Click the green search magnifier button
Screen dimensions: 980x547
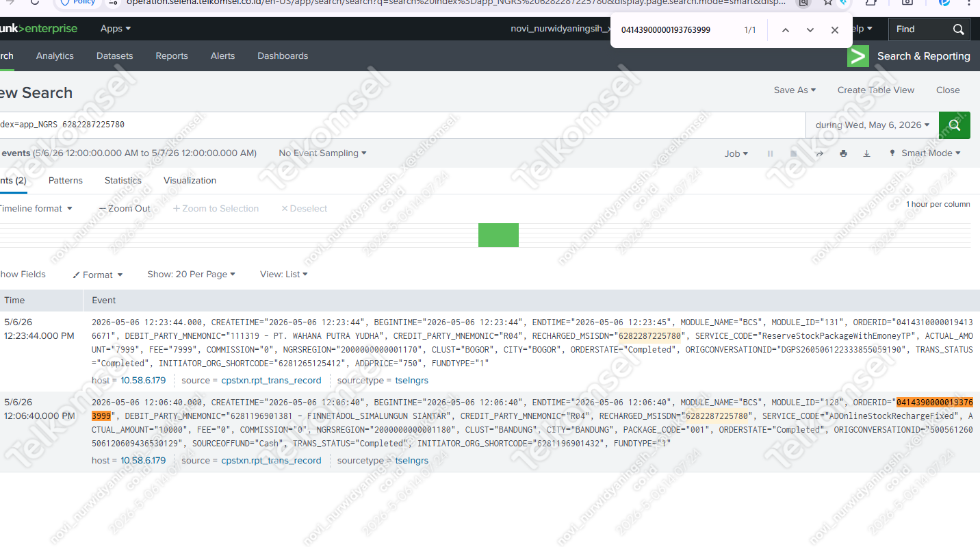[955, 125]
